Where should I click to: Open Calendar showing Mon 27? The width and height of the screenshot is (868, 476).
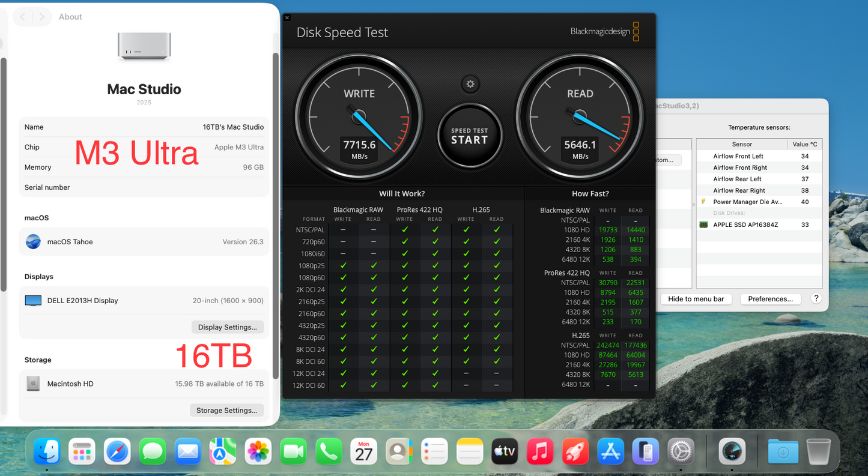tap(364, 451)
